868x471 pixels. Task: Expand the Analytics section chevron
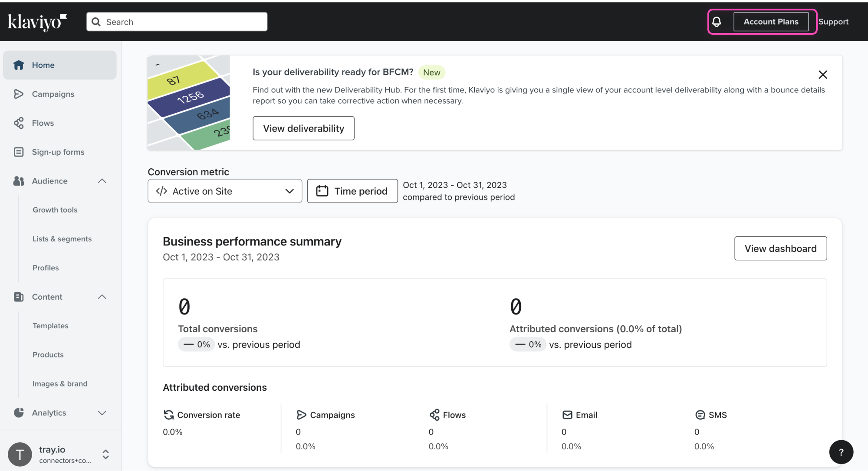(x=102, y=413)
